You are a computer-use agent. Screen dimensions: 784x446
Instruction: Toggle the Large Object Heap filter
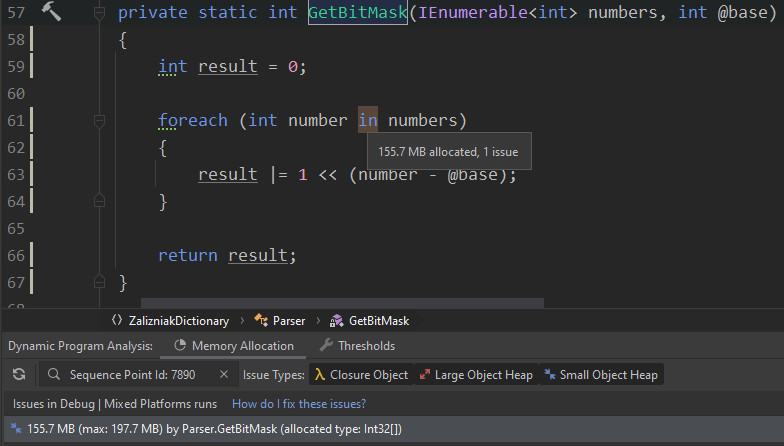[x=476, y=374]
